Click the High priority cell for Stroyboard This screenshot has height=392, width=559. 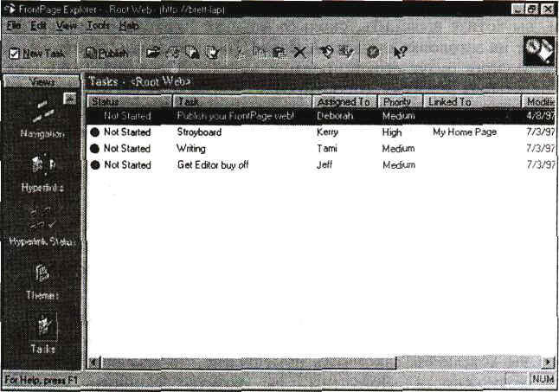point(392,132)
